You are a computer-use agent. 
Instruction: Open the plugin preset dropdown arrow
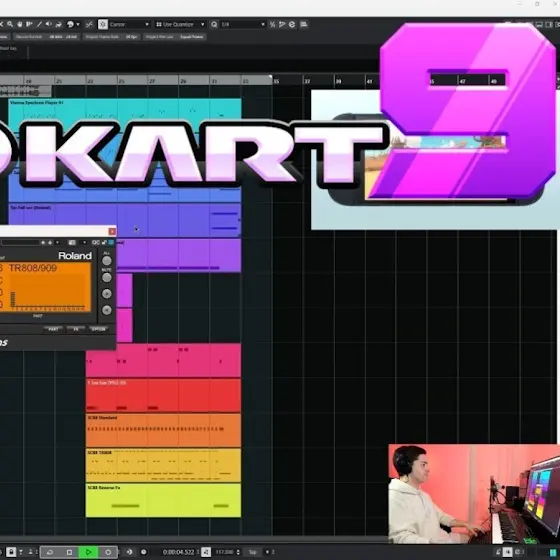57,242
